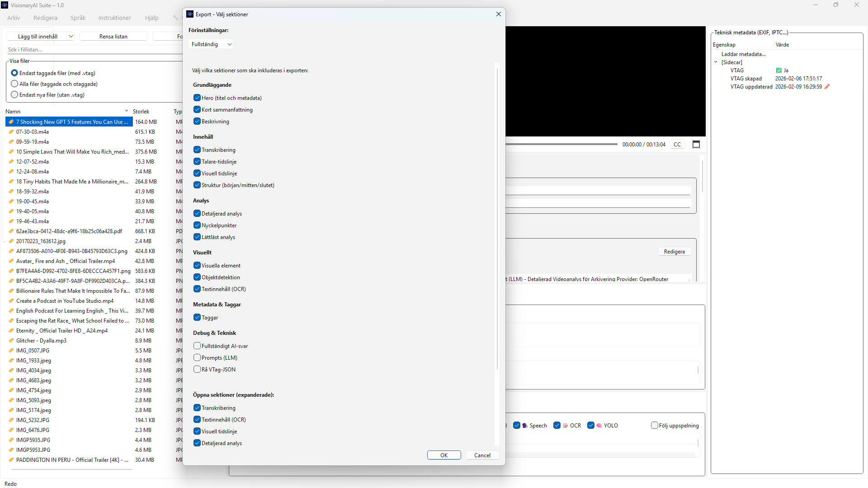The width and height of the screenshot is (868, 488).
Task: Uncheck Hero (titel och metadata) checkbox
Action: [197, 98]
